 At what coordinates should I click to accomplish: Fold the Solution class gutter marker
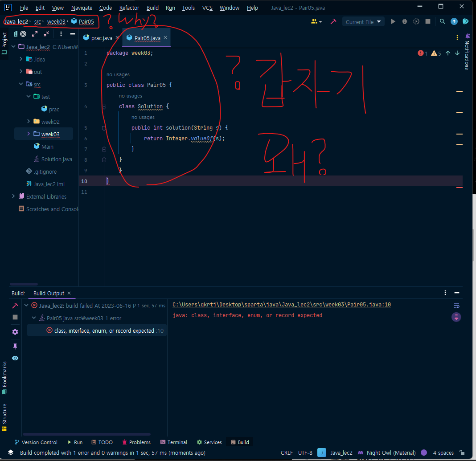coord(104,106)
